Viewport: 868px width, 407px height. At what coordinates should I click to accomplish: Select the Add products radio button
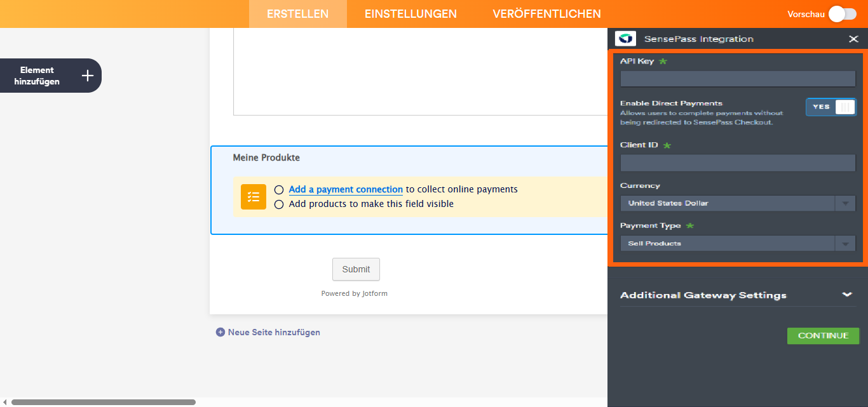278,204
